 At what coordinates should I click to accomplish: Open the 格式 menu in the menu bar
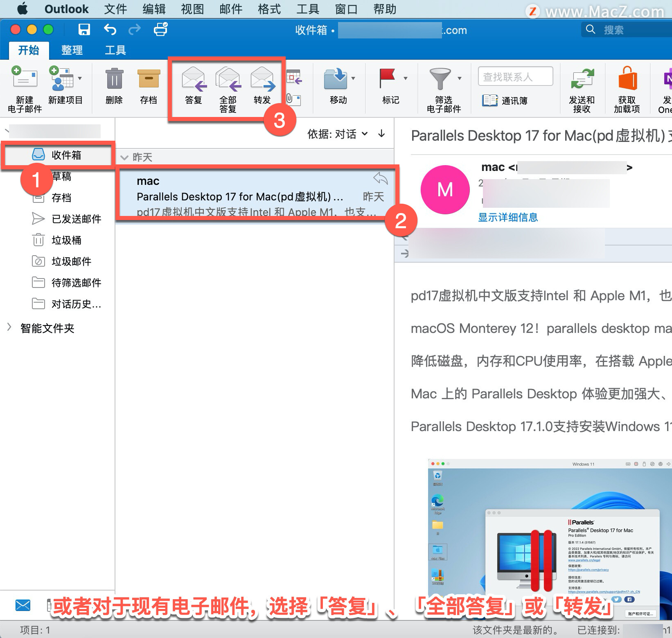point(269,9)
